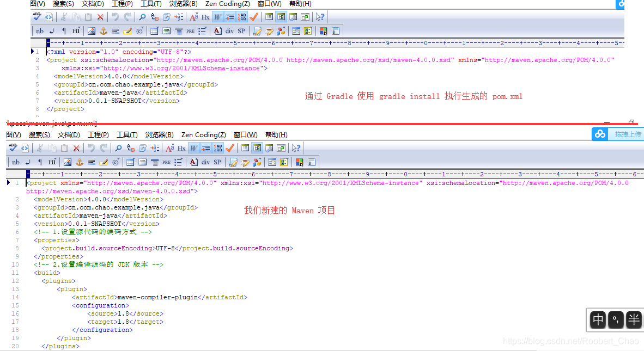The height and width of the screenshot is (351, 644).
Task: Click coffee cup applet icon in lower toolbar
Action: click(x=245, y=162)
